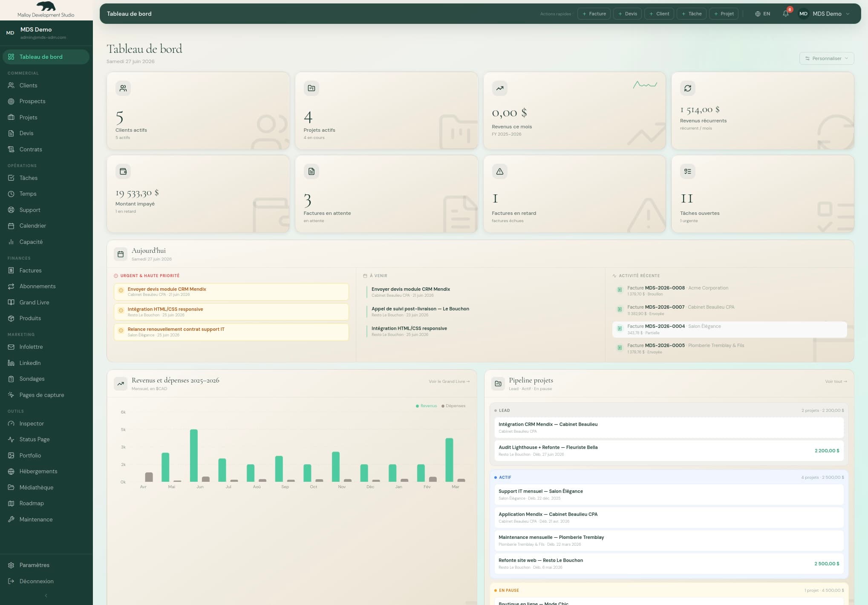
Task: Click the Aujourd'hui calendar icon
Action: [121, 254]
